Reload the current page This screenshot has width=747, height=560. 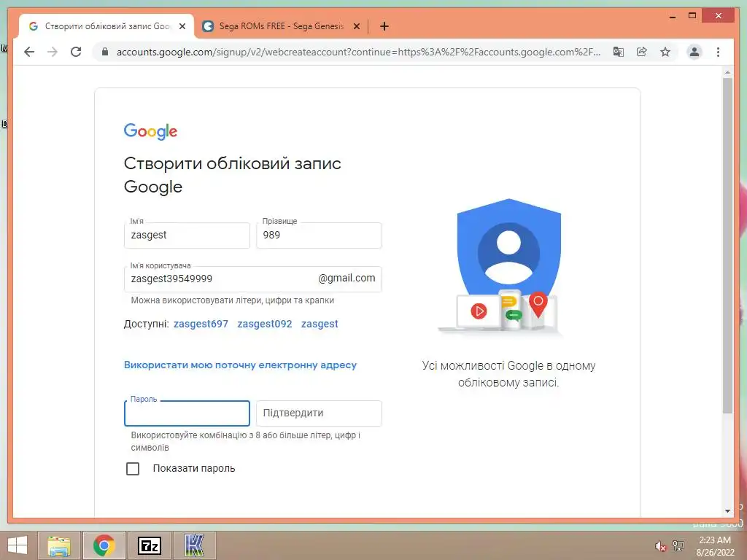(x=76, y=52)
